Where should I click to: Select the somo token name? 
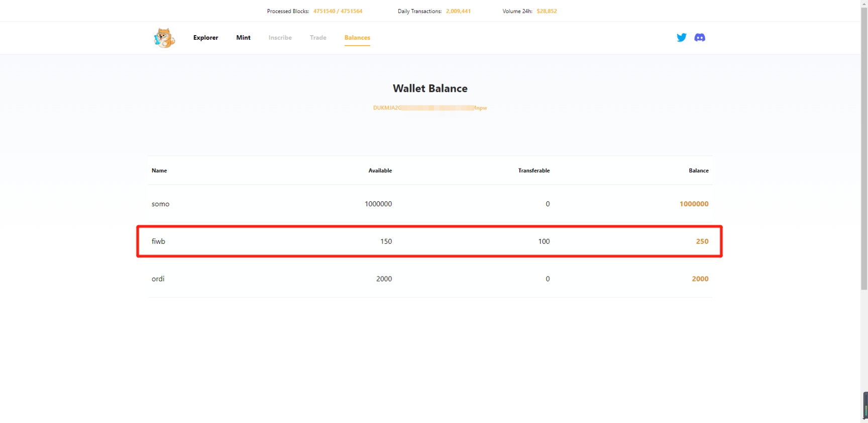pos(161,204)
